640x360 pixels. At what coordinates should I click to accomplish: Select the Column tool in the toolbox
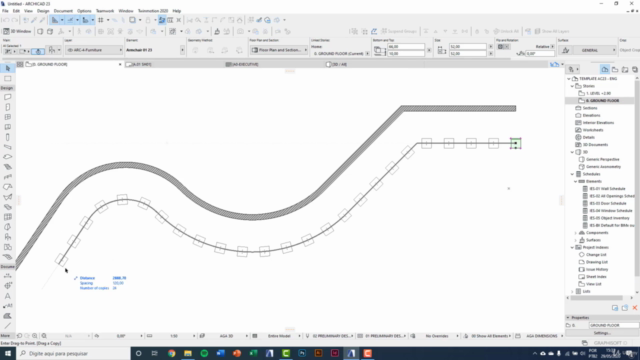pyautogui.click(x=7, y=137)
